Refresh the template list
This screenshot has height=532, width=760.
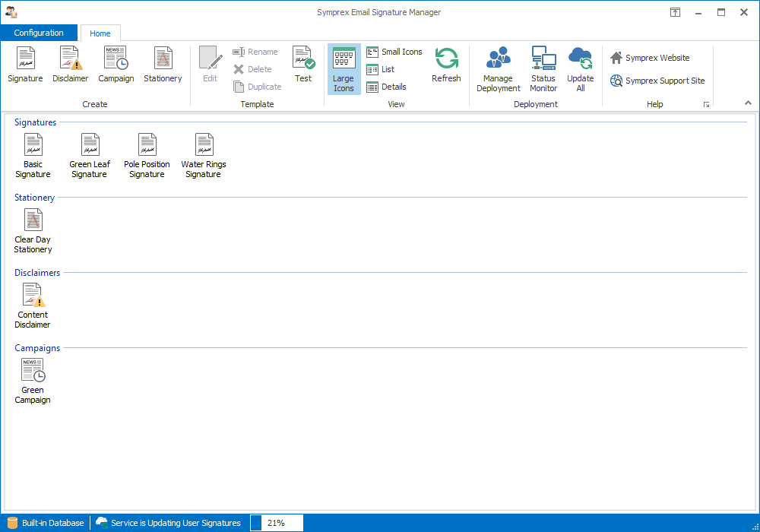446,65
